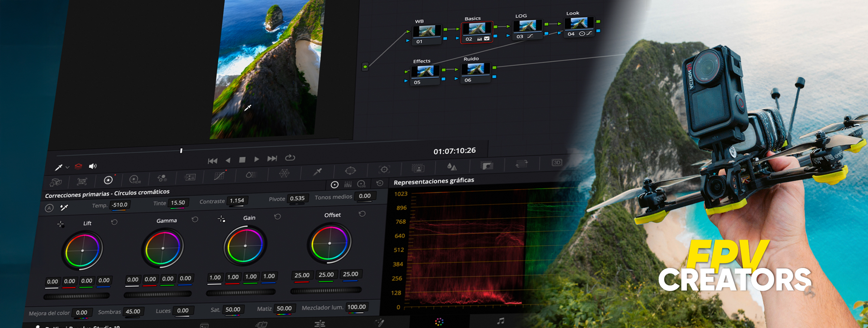The image size is (868, 328).
Task: Jump to first frame in viewer
Action: point(213,161)
